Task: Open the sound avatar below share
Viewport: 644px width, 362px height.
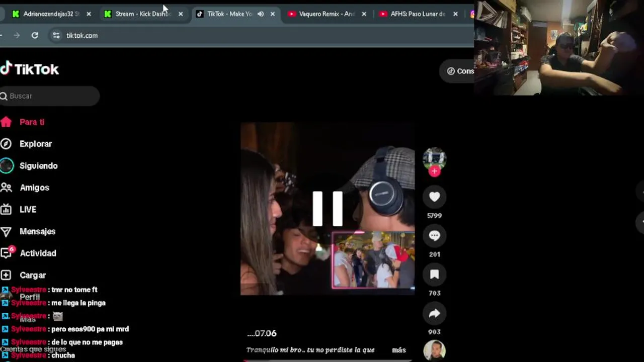Action: click(434, 351)
